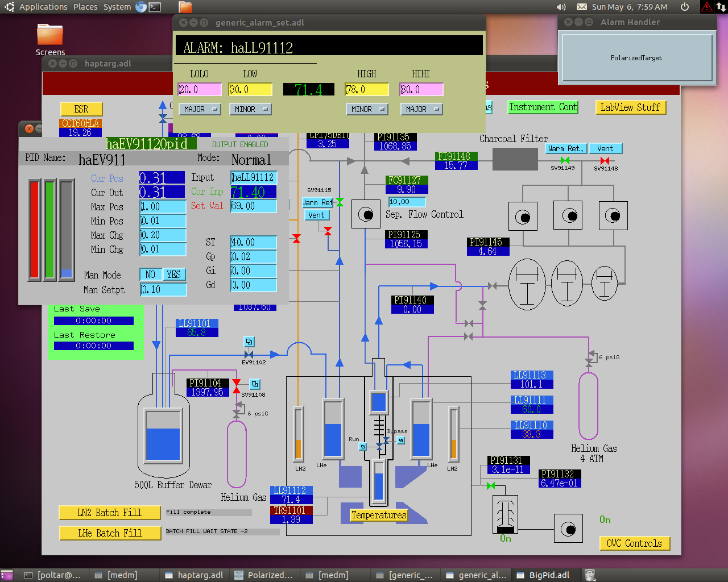Open LabView Stuff

[630, 107]
